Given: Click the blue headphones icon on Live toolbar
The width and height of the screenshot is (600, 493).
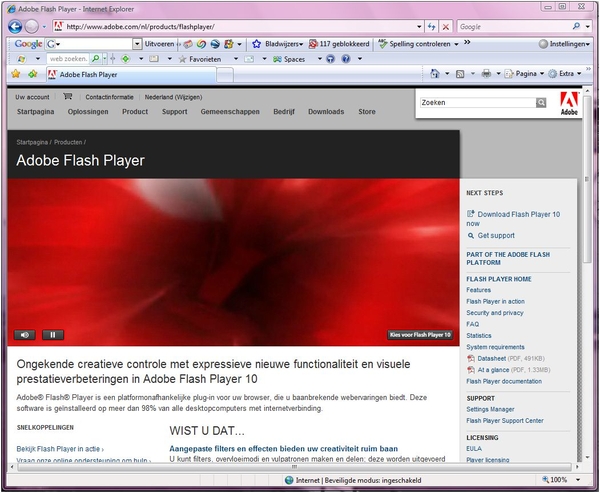Looking at the screenshot, I should pos(331,59).
